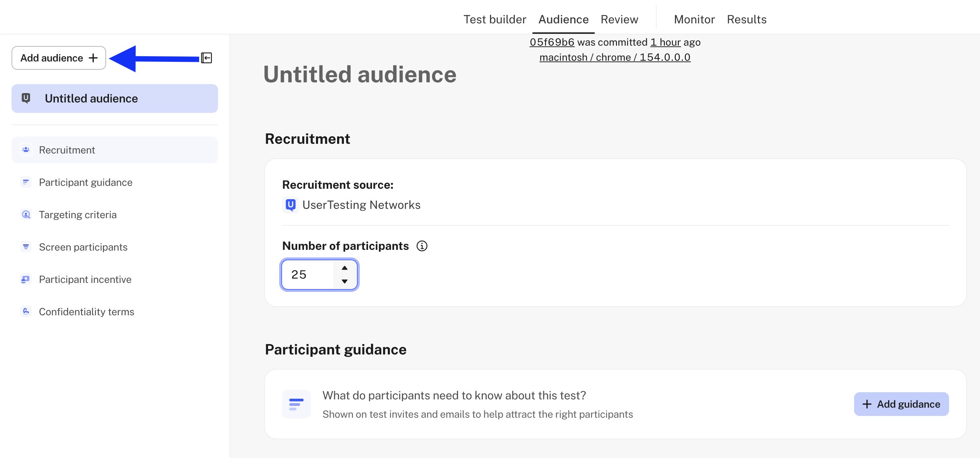Jump to Participant guidance in the sidebar

114,182
